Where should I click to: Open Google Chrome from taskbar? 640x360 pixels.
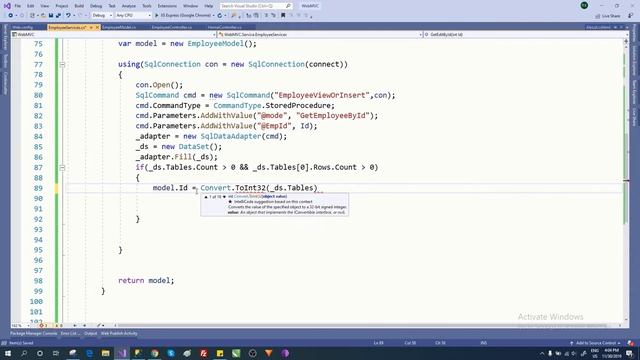(155, 353)
